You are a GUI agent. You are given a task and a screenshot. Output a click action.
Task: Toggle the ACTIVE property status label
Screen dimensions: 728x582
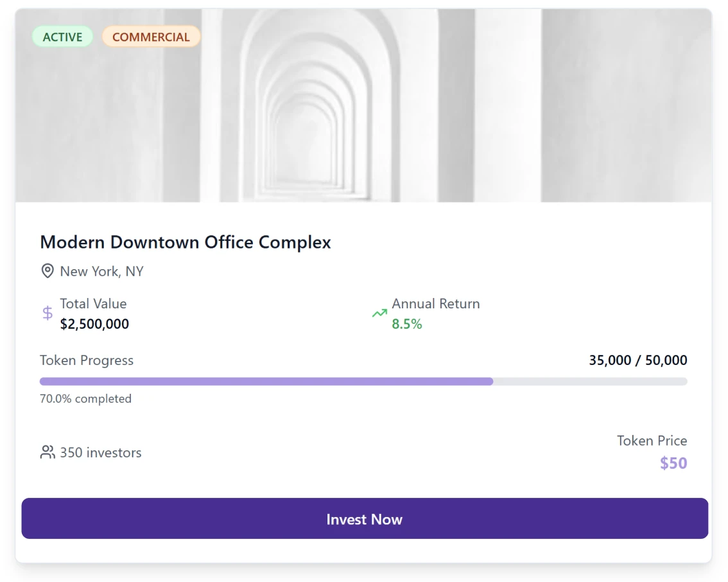[62, 37]
